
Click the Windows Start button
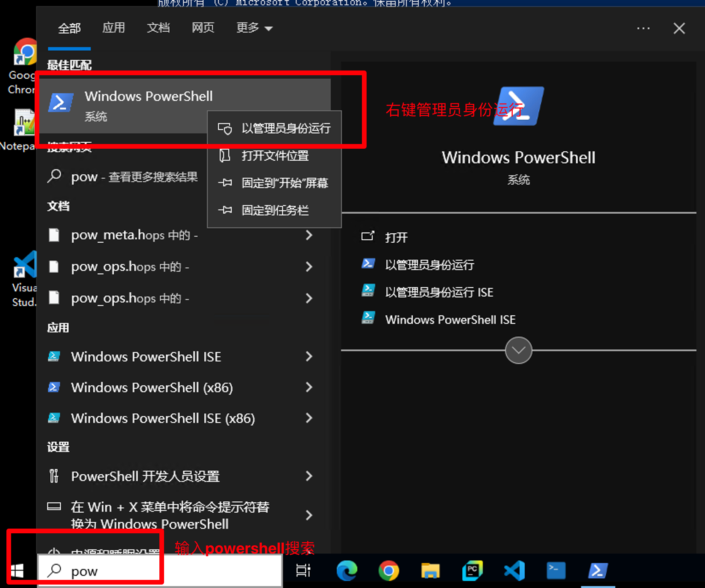click(18, 571)
